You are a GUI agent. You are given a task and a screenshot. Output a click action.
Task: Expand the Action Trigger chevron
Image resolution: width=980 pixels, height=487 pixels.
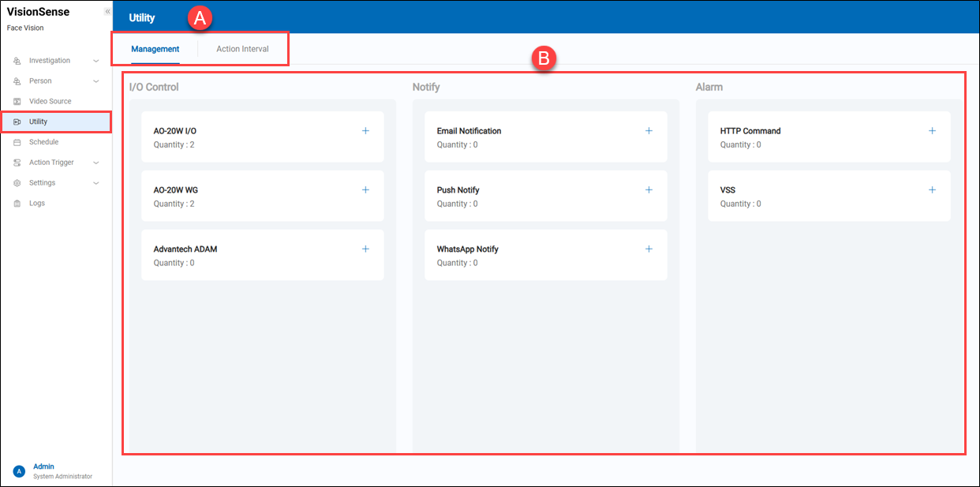(x=96, y=163)
